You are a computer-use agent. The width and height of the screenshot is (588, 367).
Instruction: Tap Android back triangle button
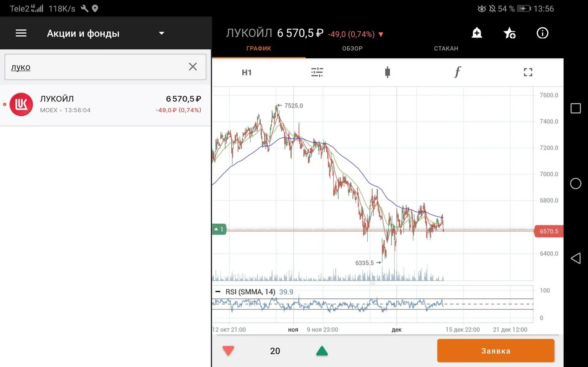click(575, 258)
